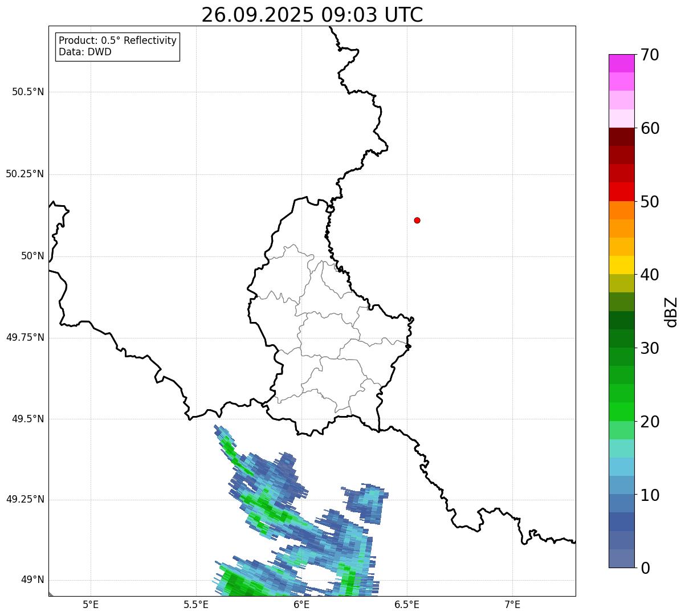Click the 7°E longitude label
Viewport: 685px width, 616px height.
tap(513, 605)
